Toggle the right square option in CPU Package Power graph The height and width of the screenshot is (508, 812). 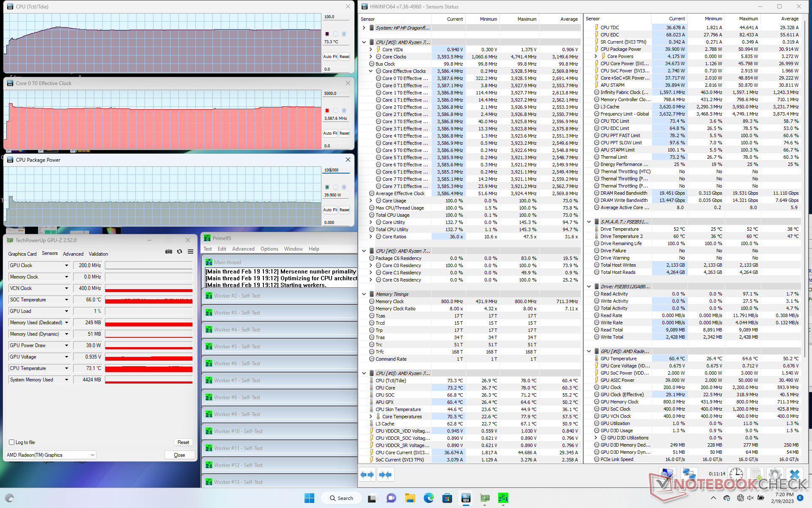pyautogui.click(x=344, y=187)
